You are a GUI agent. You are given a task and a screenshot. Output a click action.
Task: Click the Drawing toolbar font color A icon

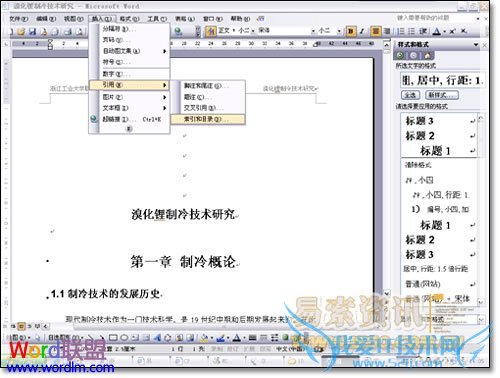(x=237, y=338)
